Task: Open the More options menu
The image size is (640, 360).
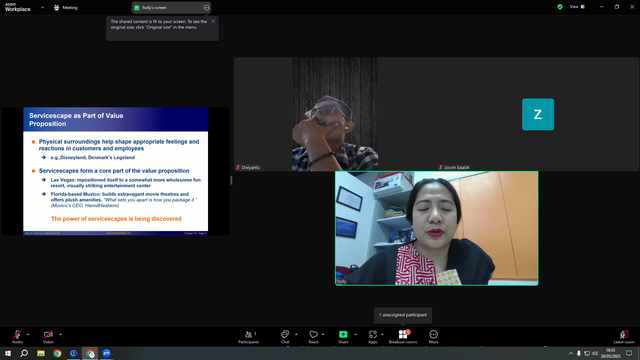Action: pyautogui.click(x=433, y=337)
